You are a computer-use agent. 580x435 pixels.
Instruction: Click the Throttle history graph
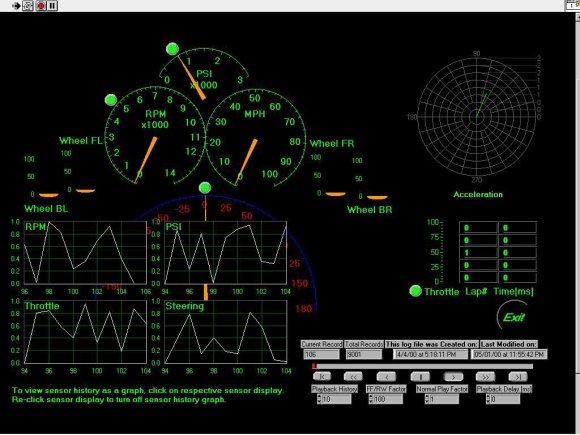click(x=85, y=332)
